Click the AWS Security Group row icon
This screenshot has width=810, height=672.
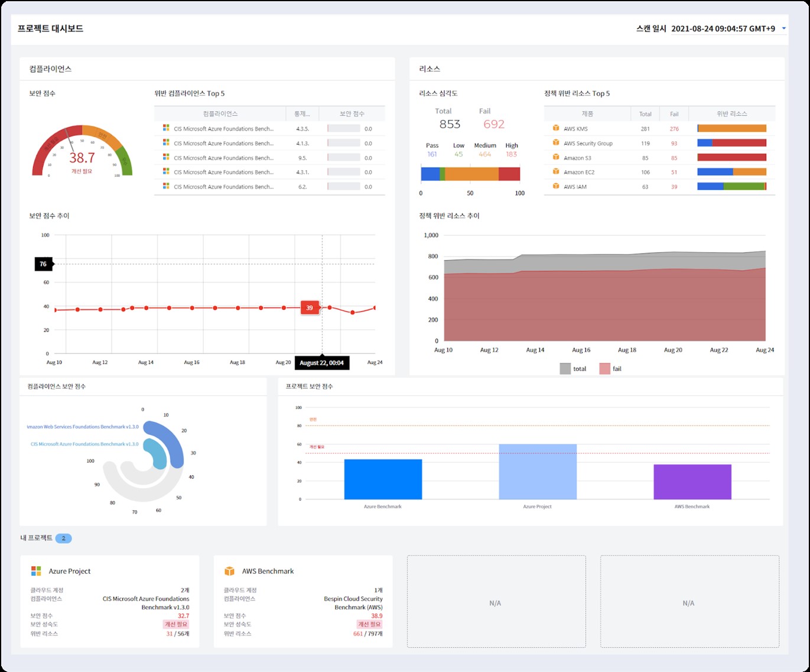[556, 143]
